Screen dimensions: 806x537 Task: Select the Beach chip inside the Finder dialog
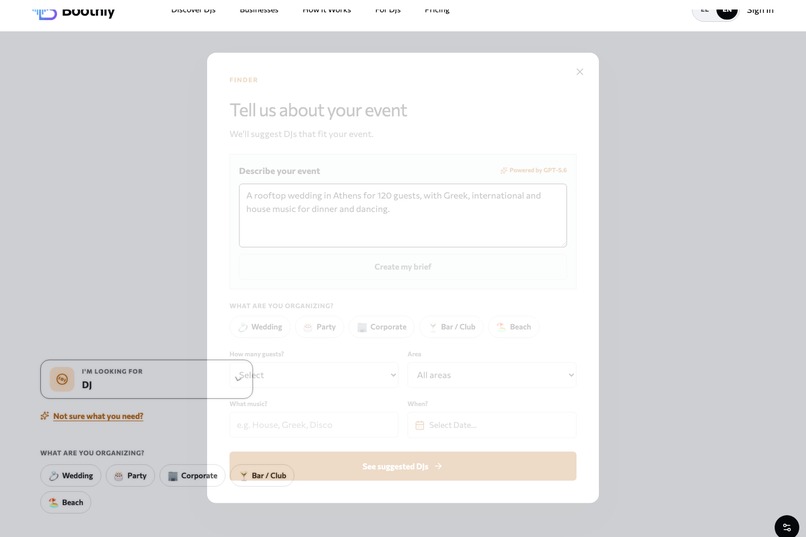tap(514, 327)
